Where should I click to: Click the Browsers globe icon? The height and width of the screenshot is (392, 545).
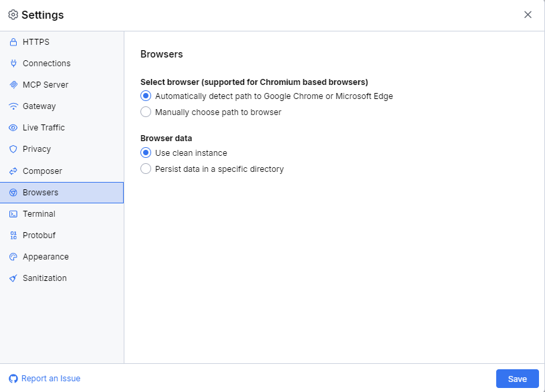[14, 192]
